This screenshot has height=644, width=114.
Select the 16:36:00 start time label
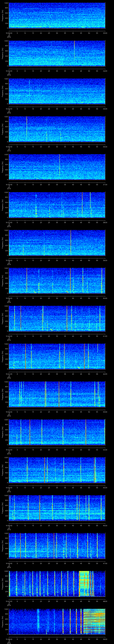click(9, 184)
